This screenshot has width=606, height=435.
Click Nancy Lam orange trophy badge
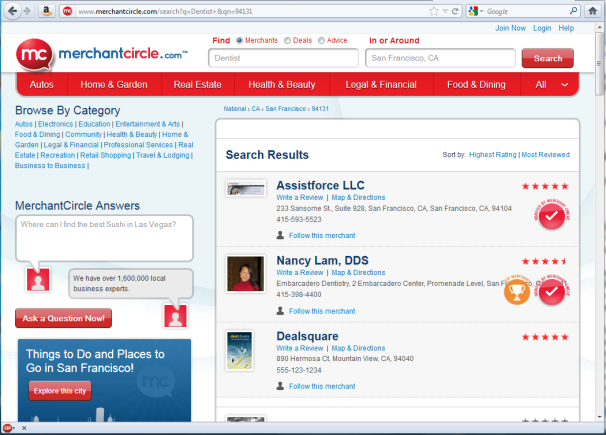(x=517, y=291)
